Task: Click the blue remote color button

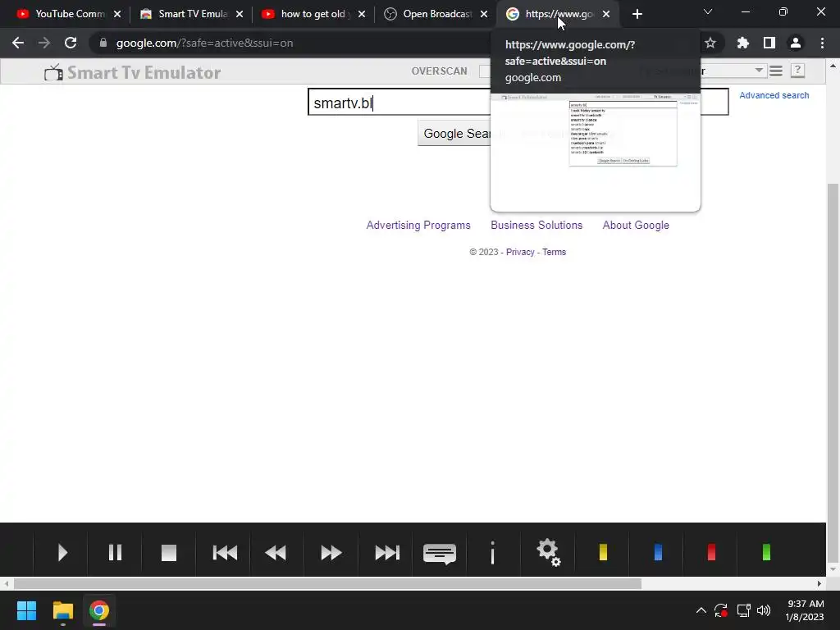Action: point(659,552)
